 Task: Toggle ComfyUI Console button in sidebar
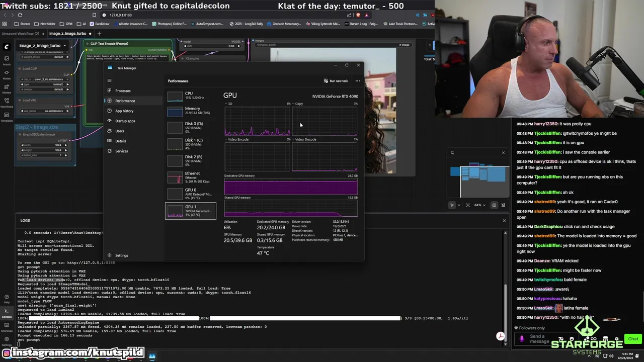point(7,313)
